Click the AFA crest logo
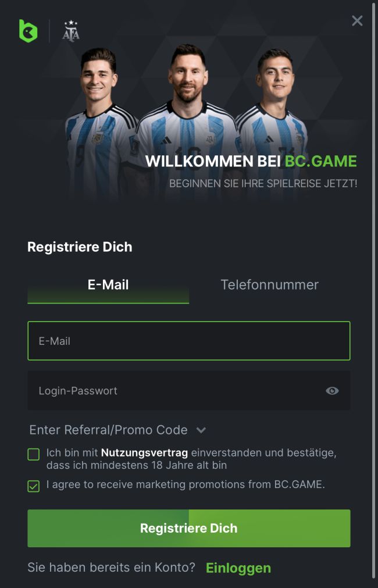The image size is (378, 588). coord(71,31)
